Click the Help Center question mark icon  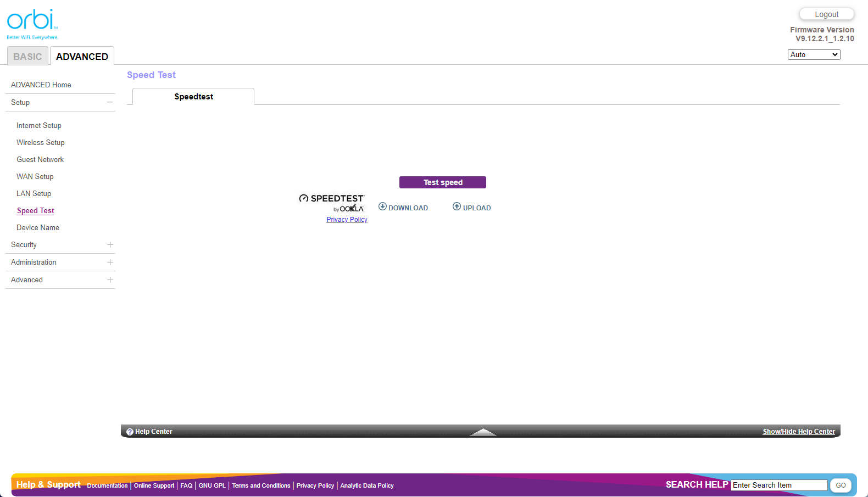[x=130, y=432]
